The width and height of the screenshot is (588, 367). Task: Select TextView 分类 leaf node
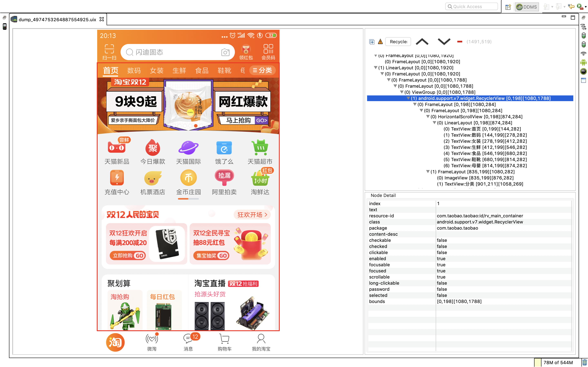(480, 184)
